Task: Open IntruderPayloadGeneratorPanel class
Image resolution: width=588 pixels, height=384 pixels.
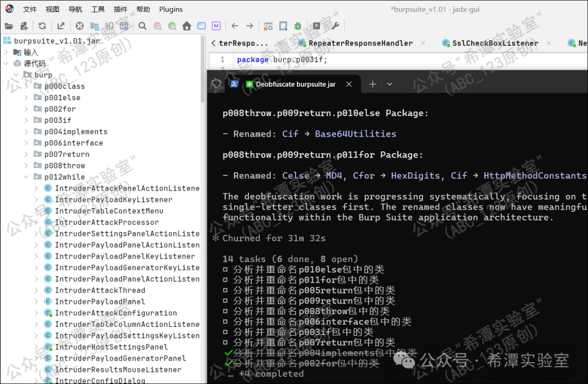Action: pos(115,358)
